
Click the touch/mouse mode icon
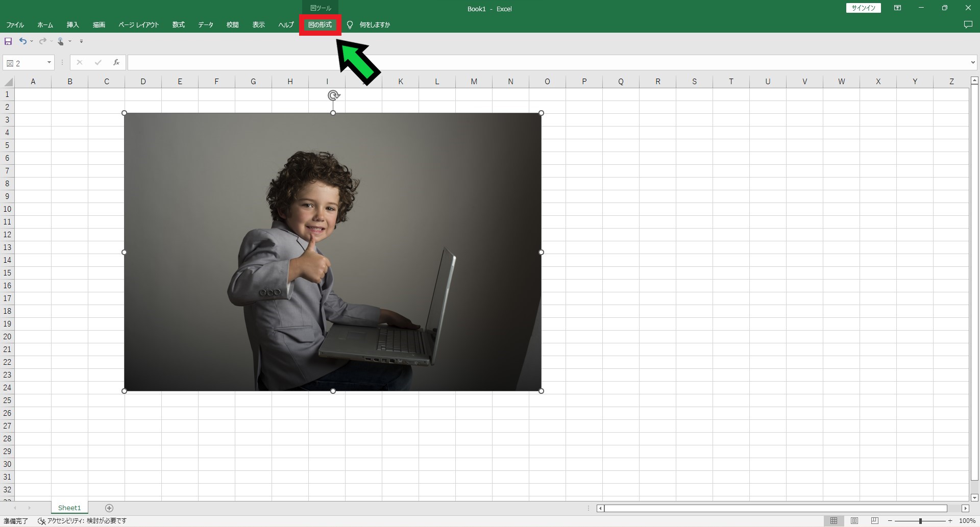pyautogui.click(x=60, y=41)
